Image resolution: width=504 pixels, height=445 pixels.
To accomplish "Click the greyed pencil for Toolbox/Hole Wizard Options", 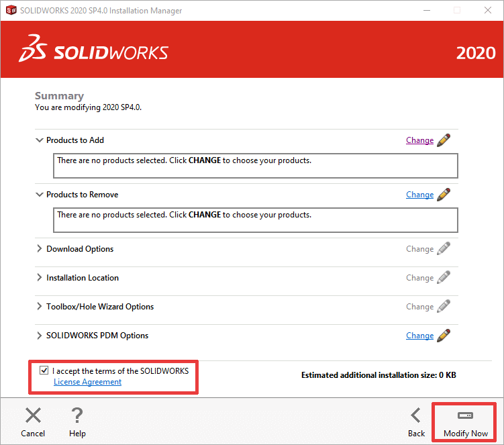I will [x=444, y=306].
